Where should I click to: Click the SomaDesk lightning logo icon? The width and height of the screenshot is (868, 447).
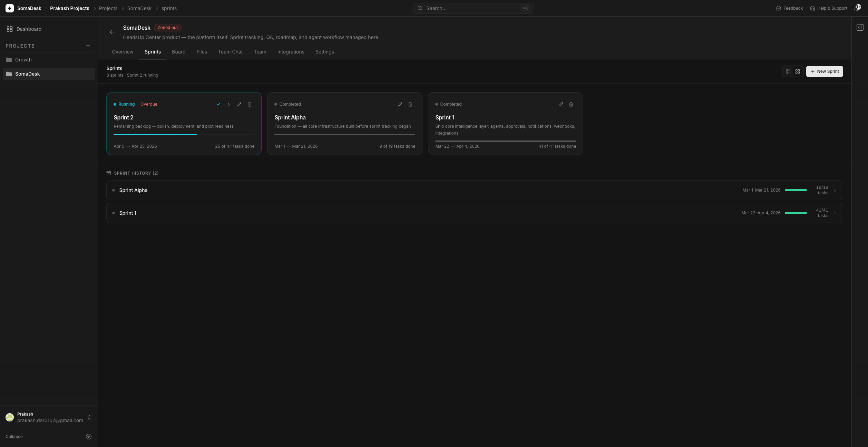point(10,8)
